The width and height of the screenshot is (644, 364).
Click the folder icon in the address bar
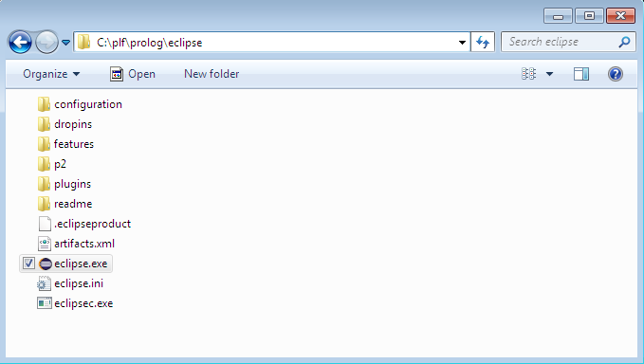(x=83, y=42)
